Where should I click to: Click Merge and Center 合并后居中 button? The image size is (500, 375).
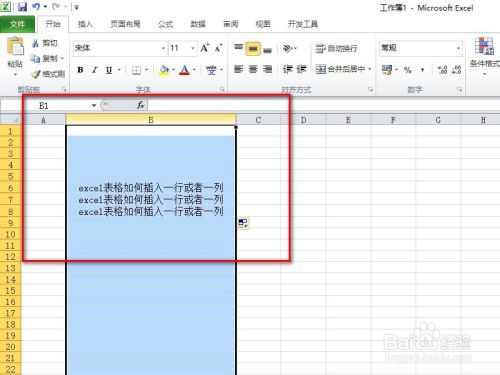pos(340,69)
